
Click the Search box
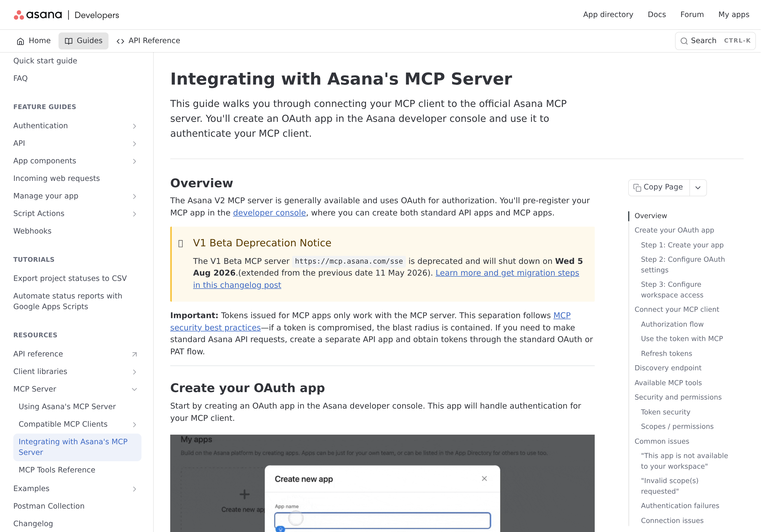[x=715, y=41]
